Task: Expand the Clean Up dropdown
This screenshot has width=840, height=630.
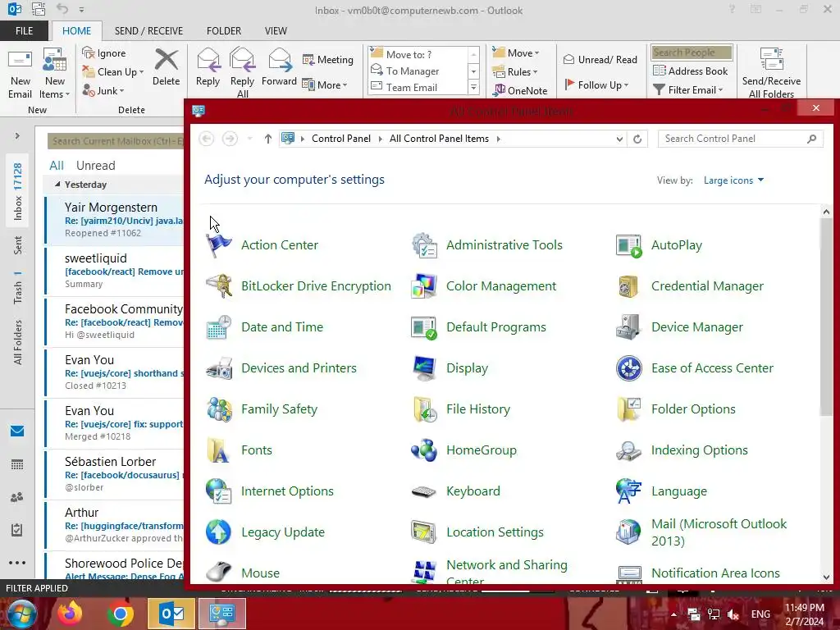Action: point(113,72)
